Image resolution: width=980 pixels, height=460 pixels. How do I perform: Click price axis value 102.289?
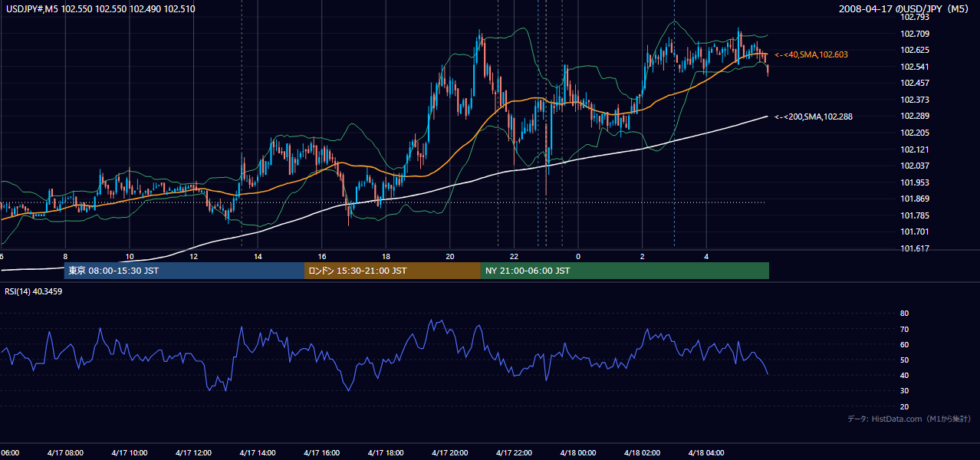click(915, 116)
